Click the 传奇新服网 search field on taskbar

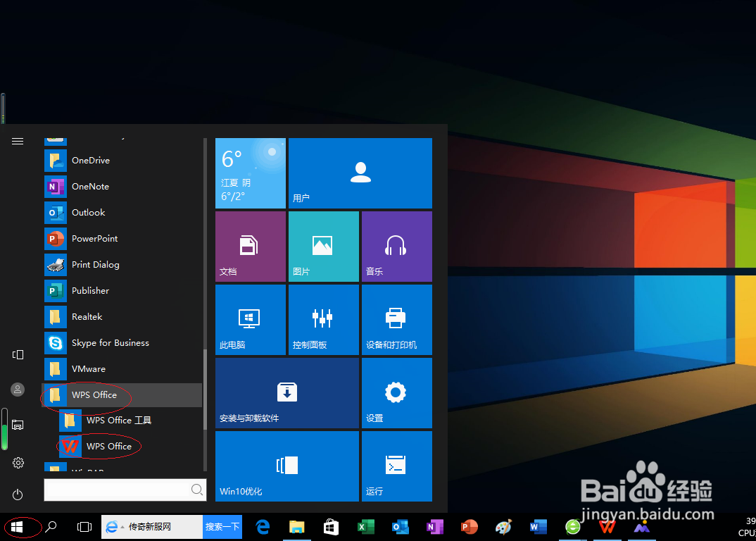click(152, 527)
